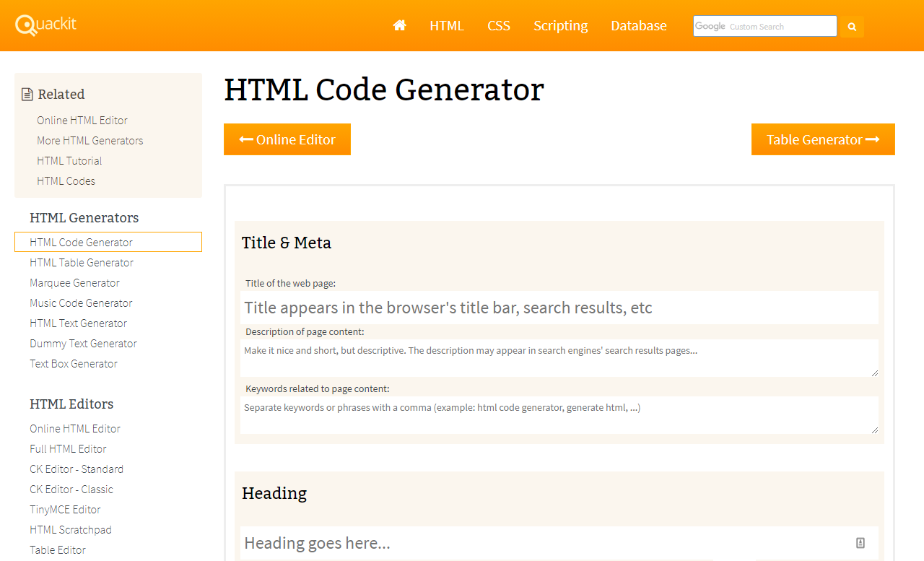Open the Scripting menu
The height and width of the screenshot is (561, 924).
[561, 25]
